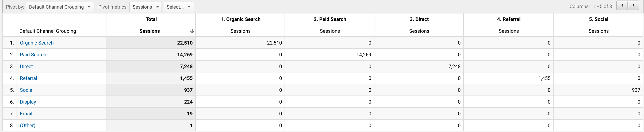Screen dimensions: 644x132
Task: Click the previous columns arrow button
Action: click(622, 6)
